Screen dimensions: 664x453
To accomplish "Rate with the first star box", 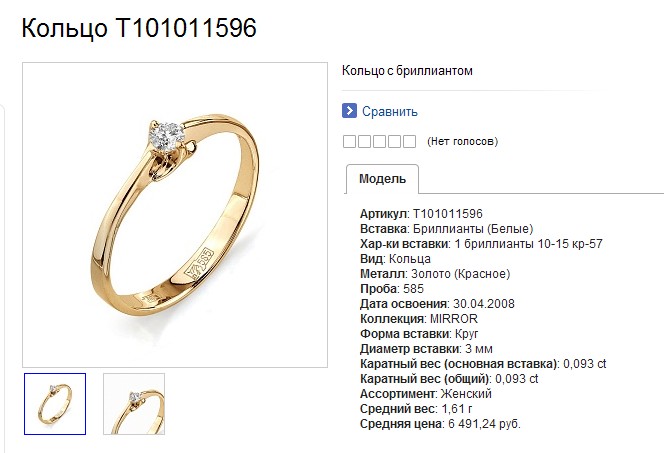I will click(x=349, y=141).
